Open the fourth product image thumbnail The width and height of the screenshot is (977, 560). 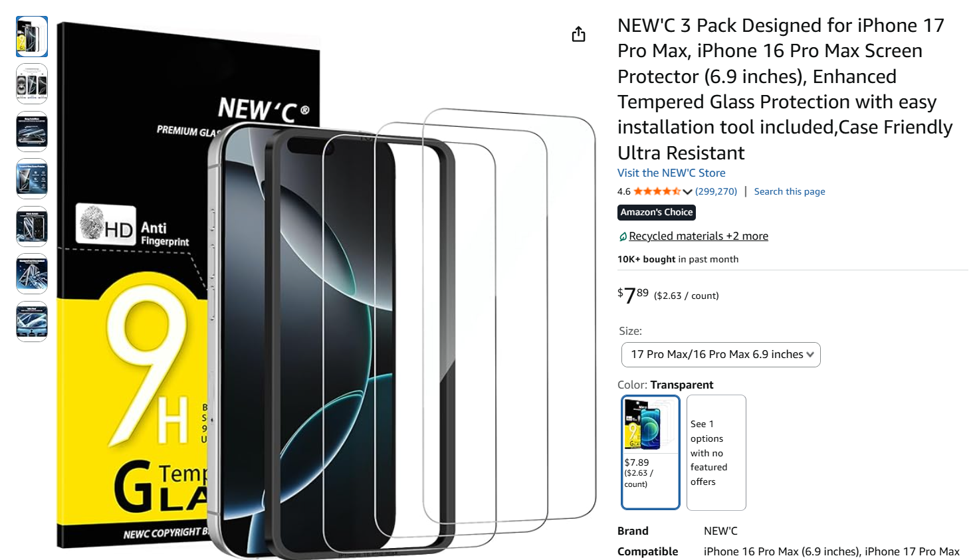coord(32,179)
